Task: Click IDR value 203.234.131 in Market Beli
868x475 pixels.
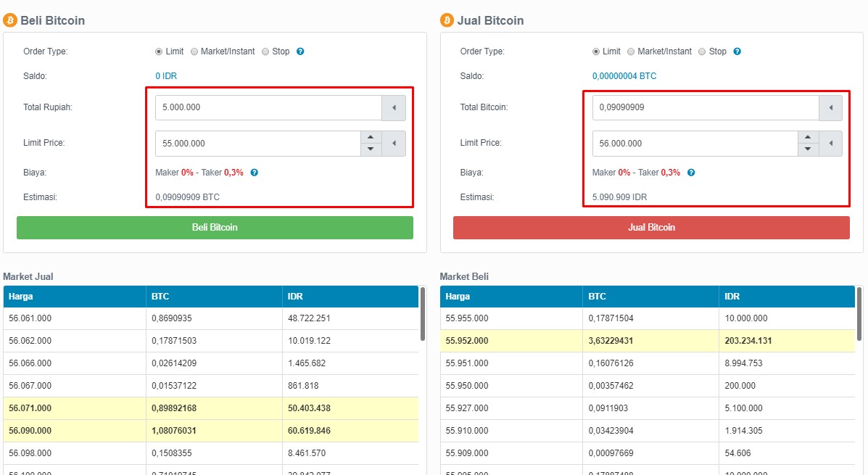Action: coord(748,341)
